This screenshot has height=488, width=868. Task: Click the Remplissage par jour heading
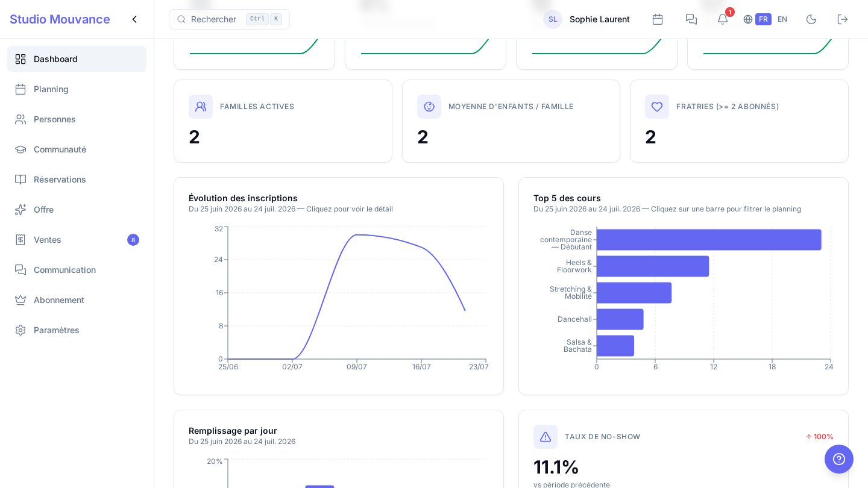pos(233,431)
